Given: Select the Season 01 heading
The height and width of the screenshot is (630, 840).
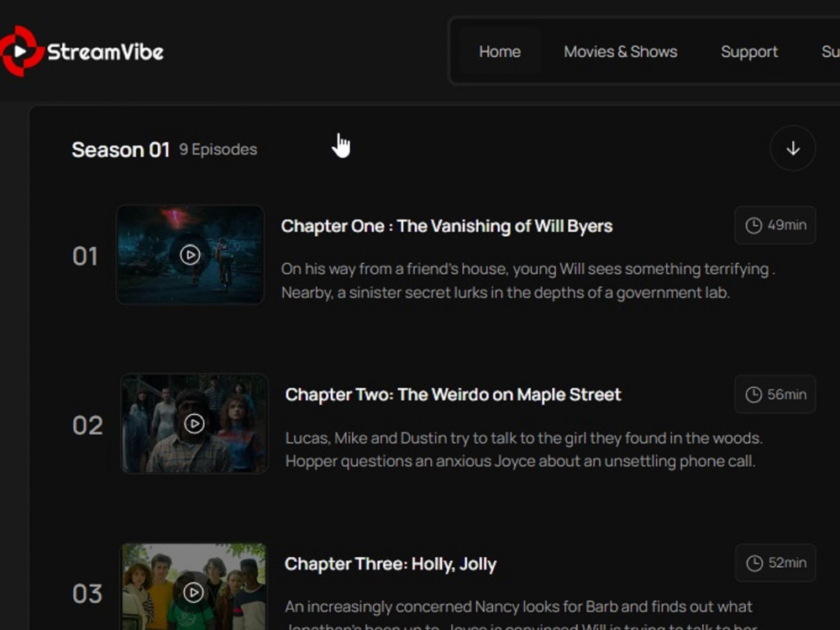Looking at the screenshot, I should (120, 150).
